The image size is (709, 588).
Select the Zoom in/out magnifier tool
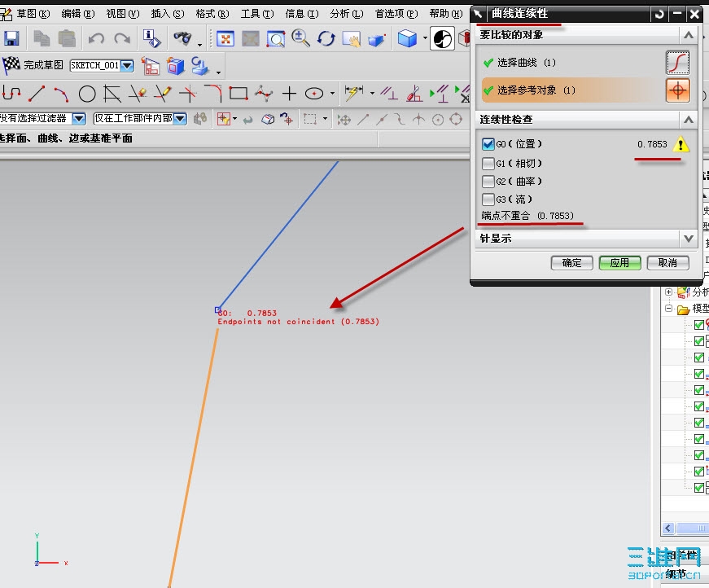tap(300, 38)
